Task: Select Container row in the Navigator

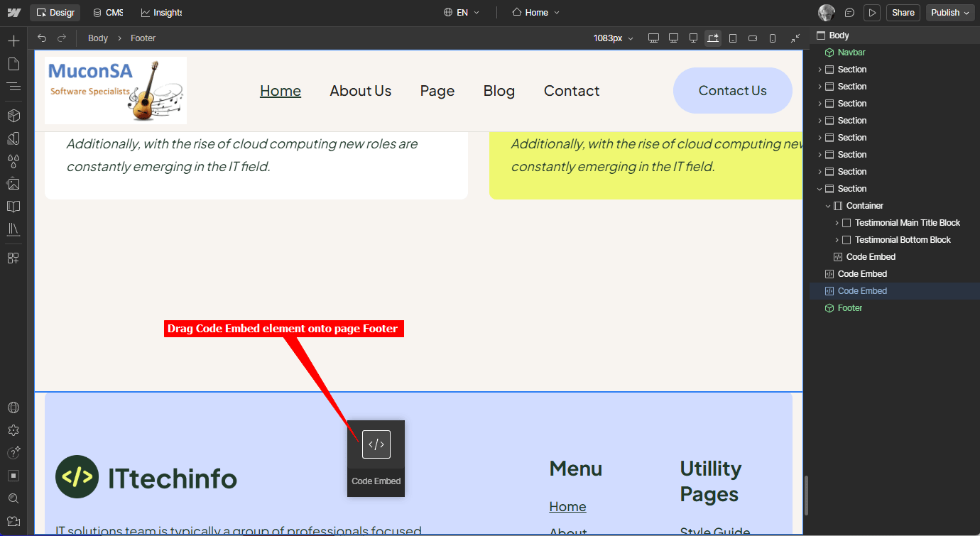Action: [x=895, y=206]
